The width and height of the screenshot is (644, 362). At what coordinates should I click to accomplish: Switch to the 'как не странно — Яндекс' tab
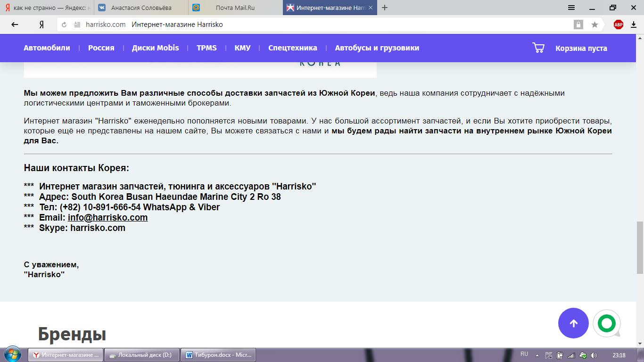47,8
